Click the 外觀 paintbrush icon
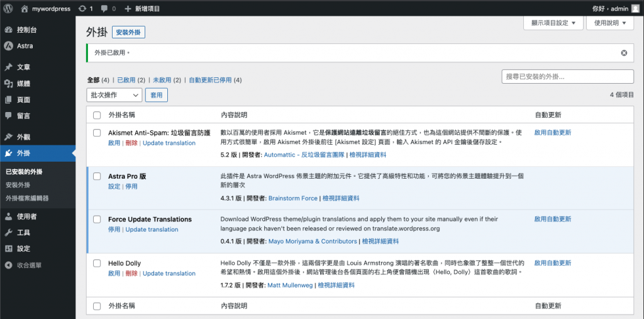The width and height of the screenshot is (644, 319). pos(8,137)
